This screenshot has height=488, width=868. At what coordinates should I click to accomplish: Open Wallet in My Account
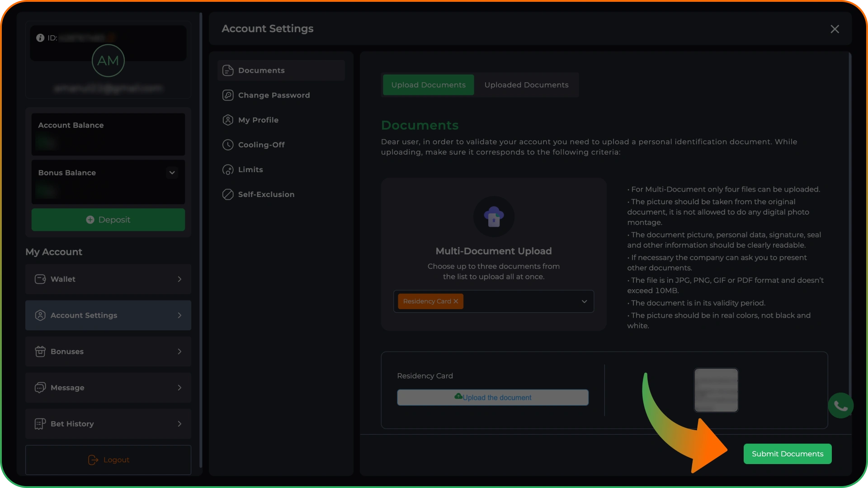pyautogui.click(x=108, y=279)
